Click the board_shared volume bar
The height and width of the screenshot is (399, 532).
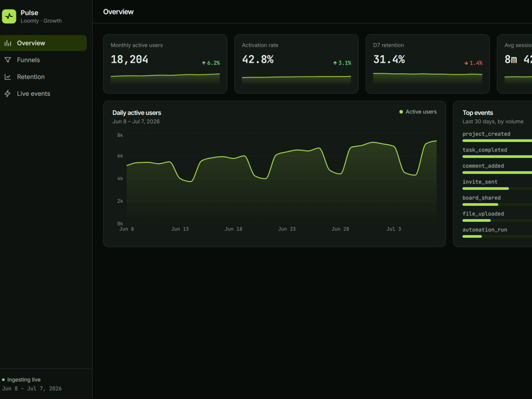[x=480, y=204]
